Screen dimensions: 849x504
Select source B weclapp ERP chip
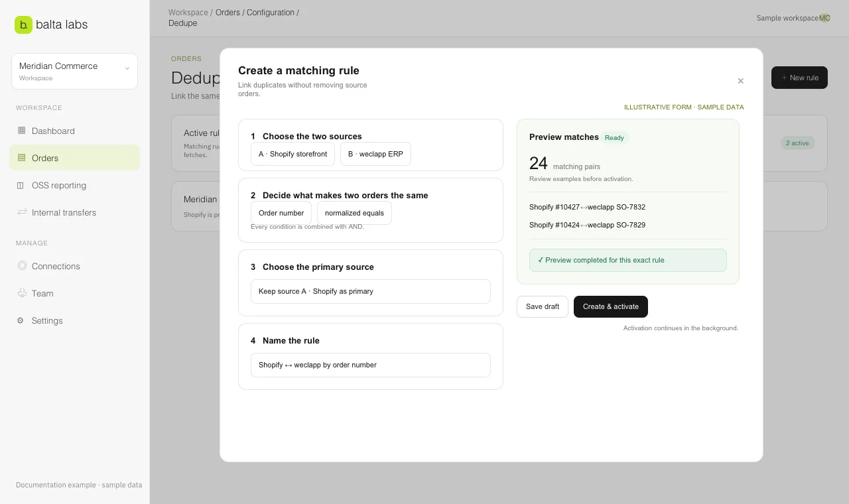pos(375,154)
